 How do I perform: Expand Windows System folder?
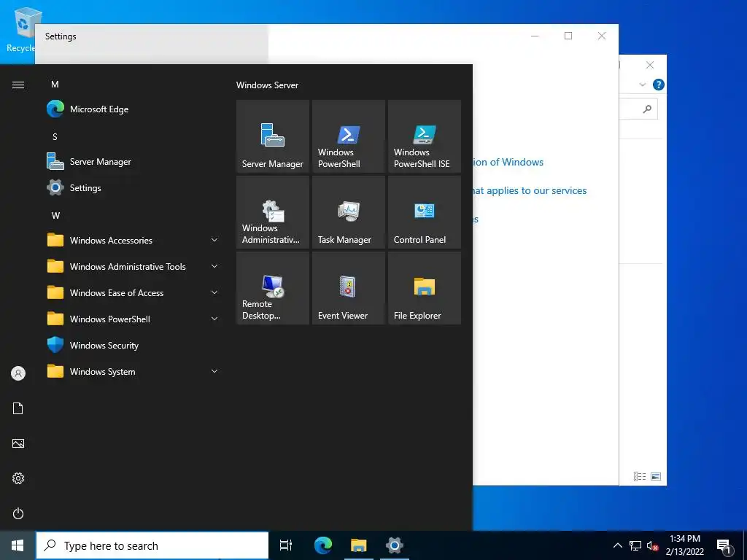(x=133, y=371)
